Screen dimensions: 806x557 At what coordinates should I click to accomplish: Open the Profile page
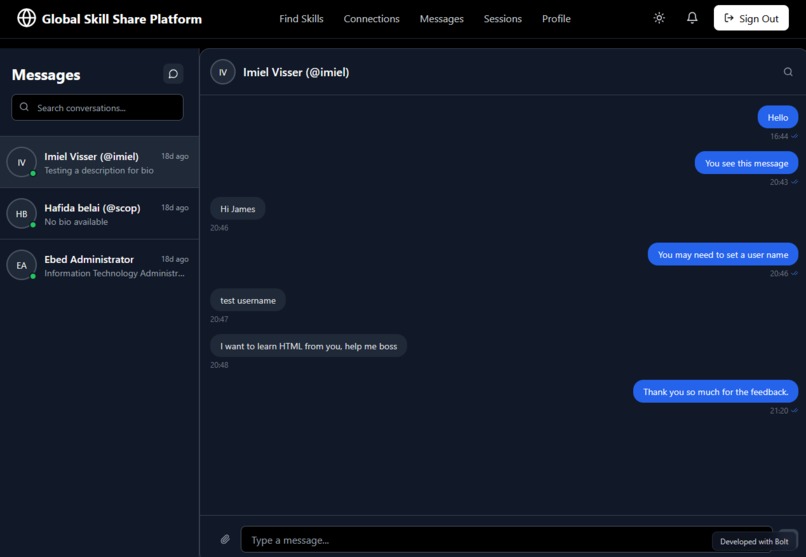click(x=556, y=18)
